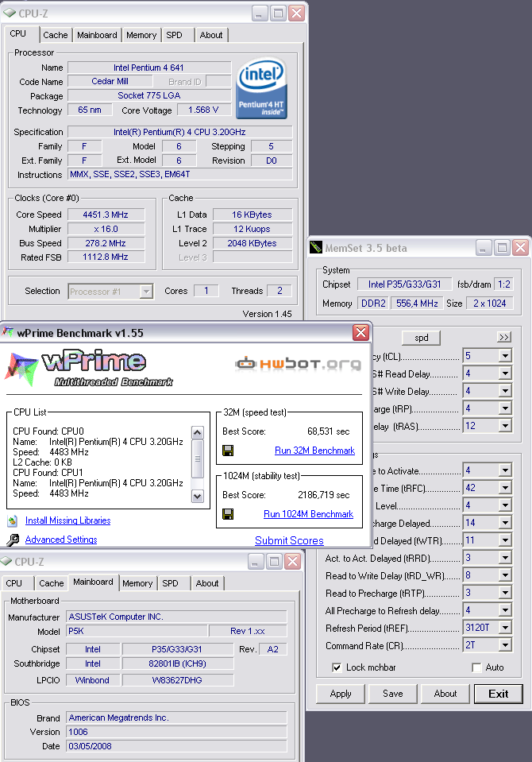The image size is (532, 762).
Task: Click the Save button in MemSet
Action: [x=392, y=694]
